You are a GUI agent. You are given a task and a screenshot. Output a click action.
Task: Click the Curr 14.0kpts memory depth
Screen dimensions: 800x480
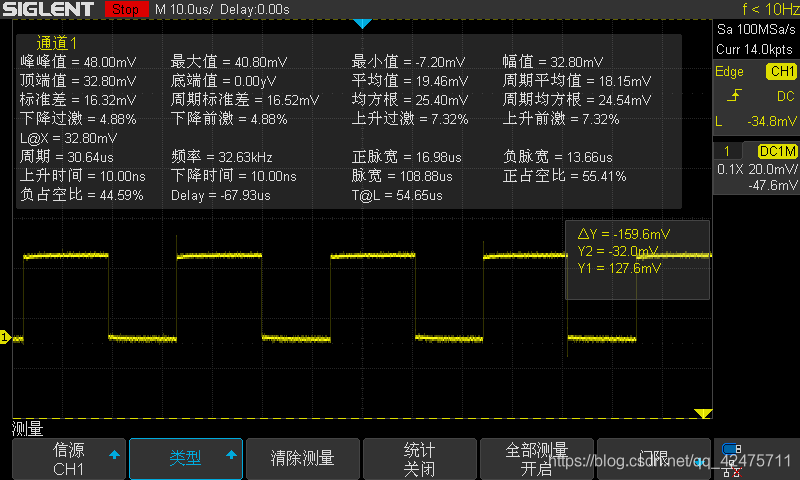(755, 49)
